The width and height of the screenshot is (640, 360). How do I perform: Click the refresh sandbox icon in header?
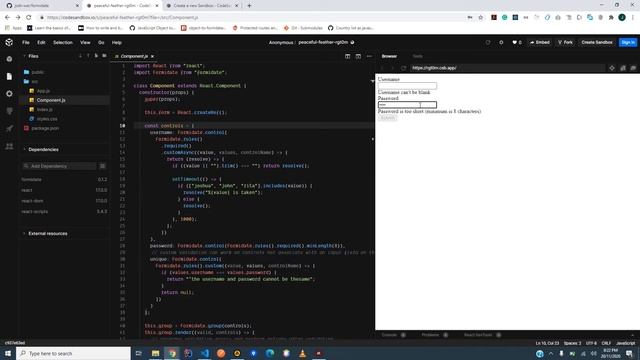click(x=488, y=42)
